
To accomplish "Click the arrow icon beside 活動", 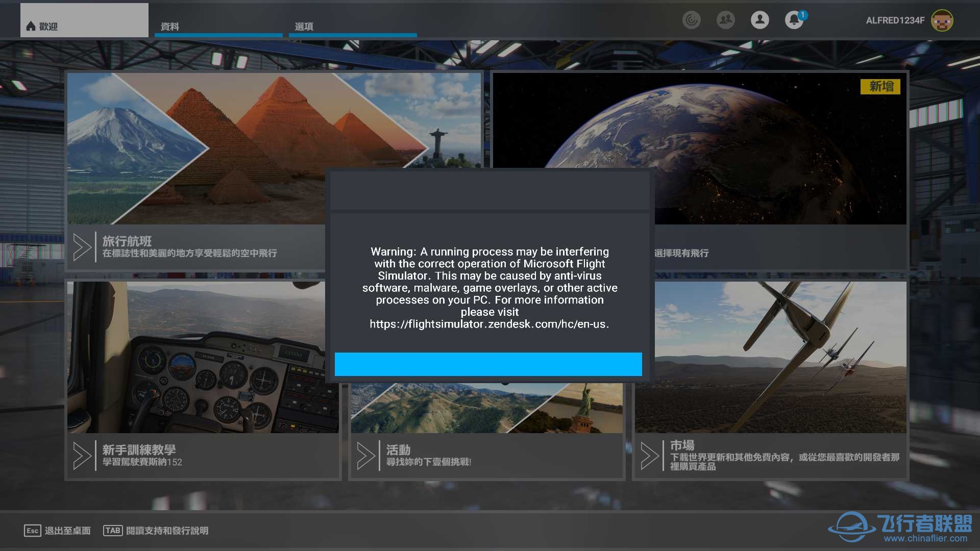I will [x=365, y=456].
